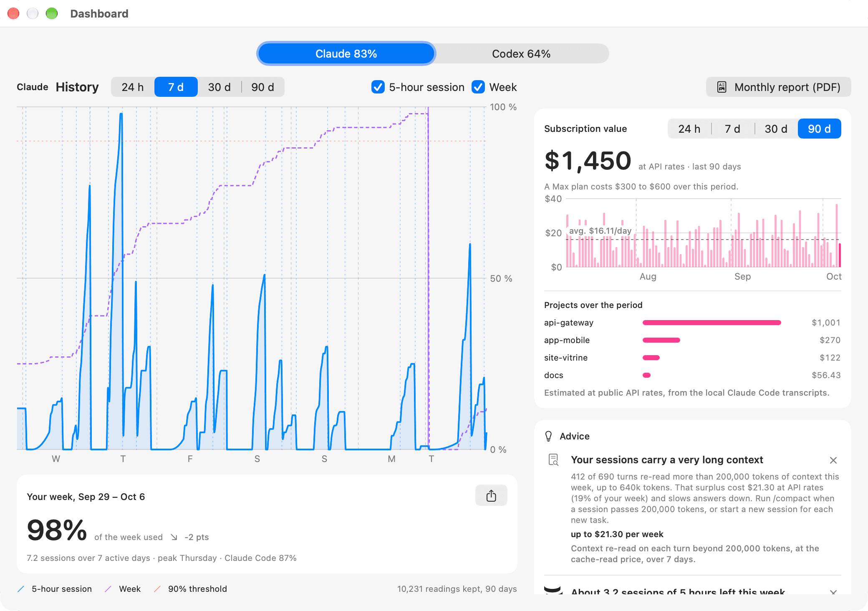Click the green window zoom button
The image size is (868, 611).
click(52, 13)
